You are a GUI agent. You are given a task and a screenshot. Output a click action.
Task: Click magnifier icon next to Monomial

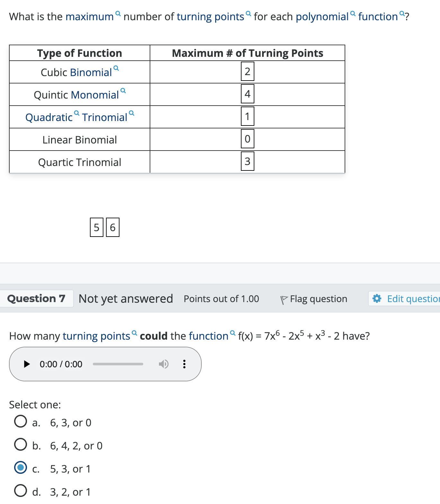click(123, 91)
